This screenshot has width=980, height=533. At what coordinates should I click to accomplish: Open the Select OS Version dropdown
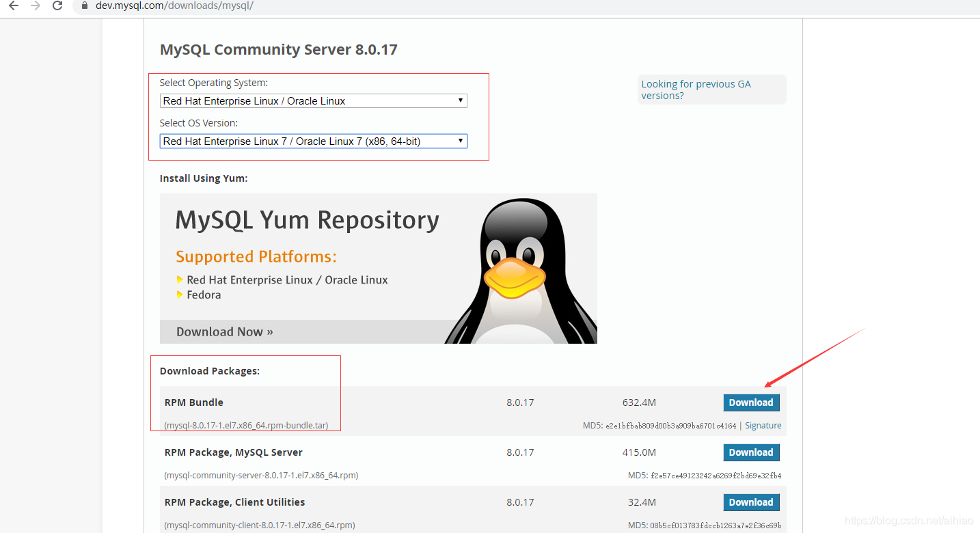(314, 141)
